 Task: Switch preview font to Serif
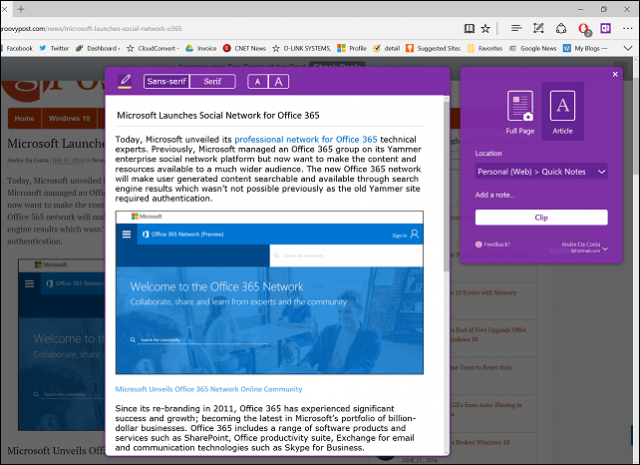pos(213,81)
